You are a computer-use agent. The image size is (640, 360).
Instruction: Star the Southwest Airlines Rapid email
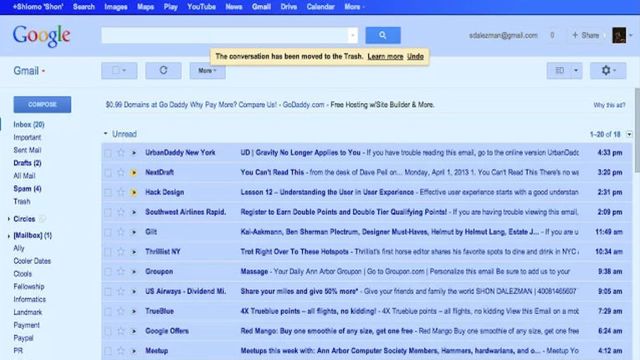click(121, 212)
